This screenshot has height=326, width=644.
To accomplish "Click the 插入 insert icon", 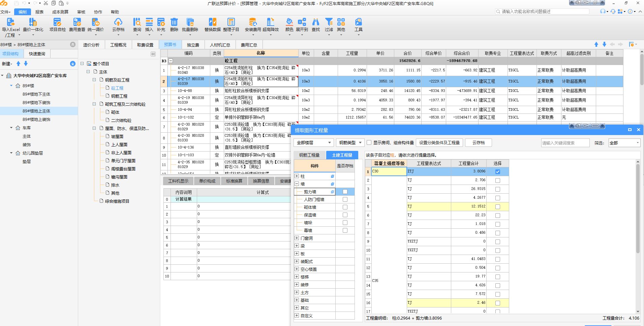I will click(149, 23).
